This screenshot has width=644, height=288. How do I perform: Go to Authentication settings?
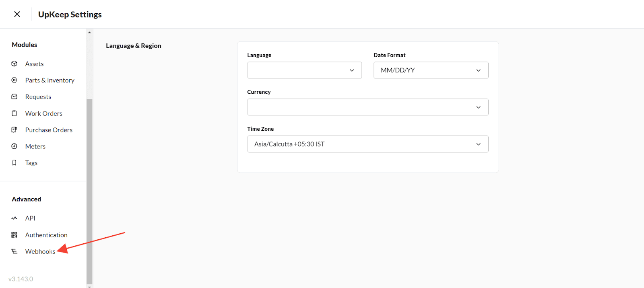46,235
